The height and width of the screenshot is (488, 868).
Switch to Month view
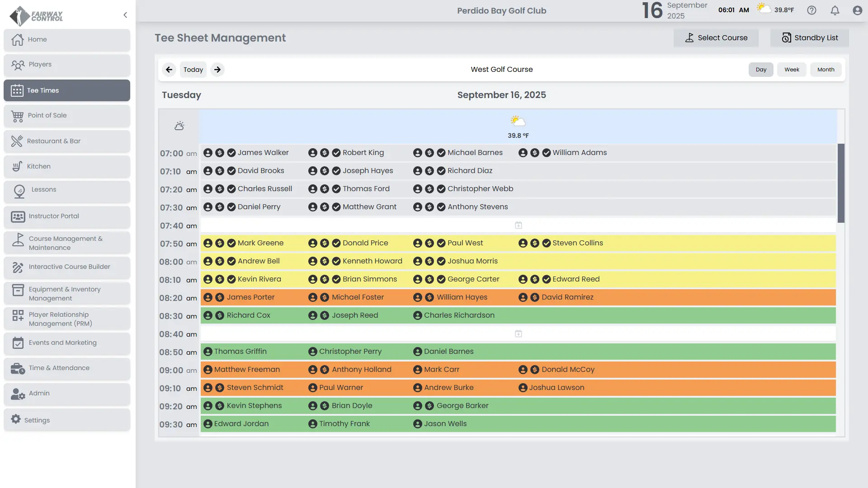click(826, 70)
